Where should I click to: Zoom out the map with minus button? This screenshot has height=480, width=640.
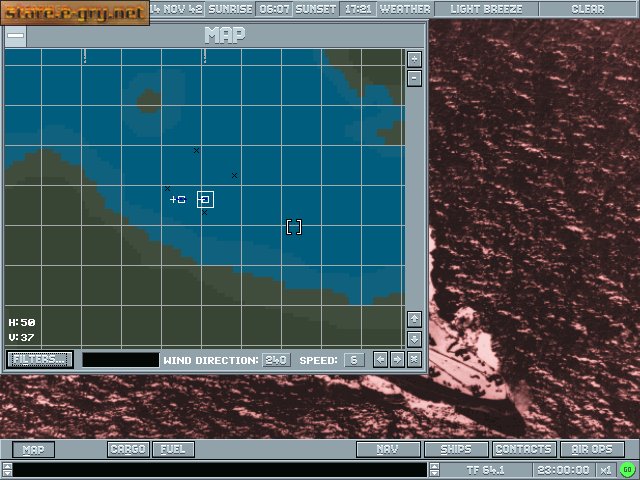pyautogui.click(x=414, y=78)
